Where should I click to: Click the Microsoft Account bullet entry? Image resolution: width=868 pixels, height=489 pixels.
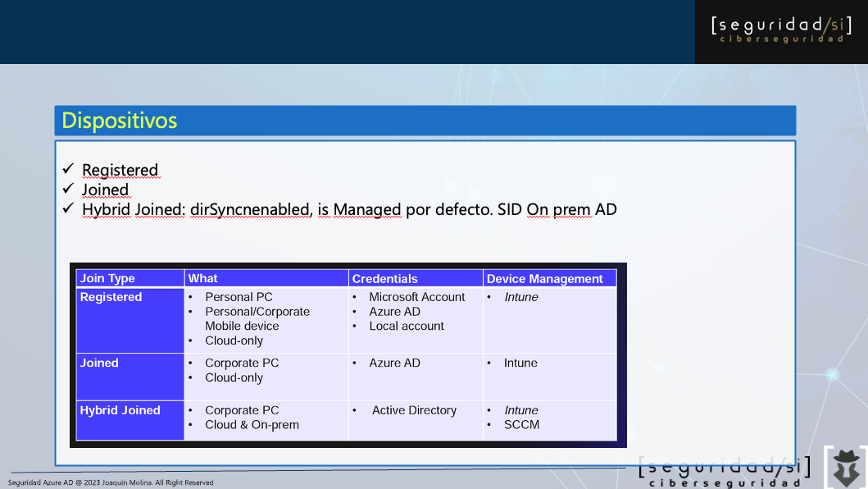click(416, 297)
